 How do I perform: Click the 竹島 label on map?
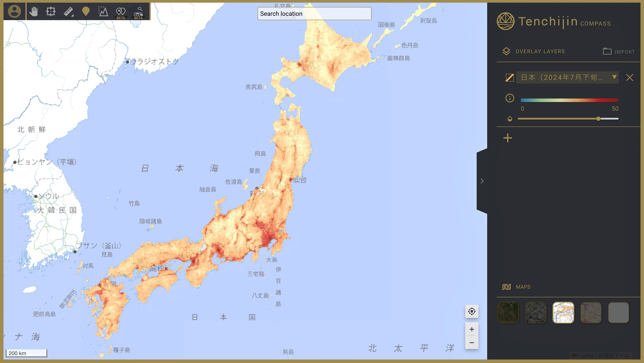(x=134, y=203)
